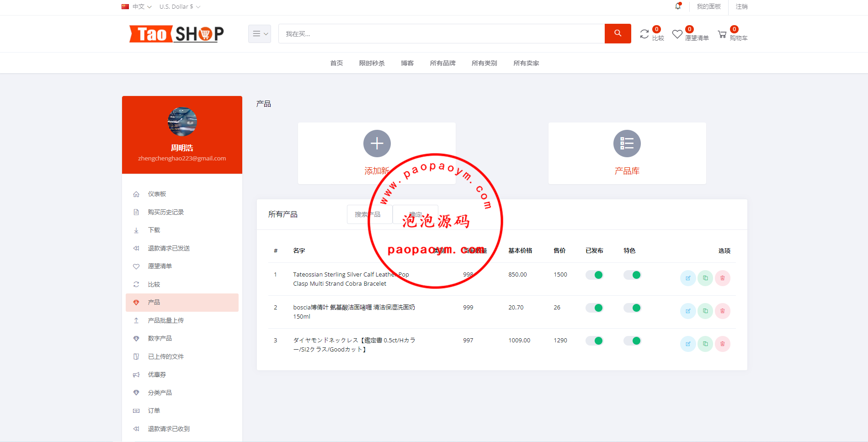Image resolution: width=868 pixels, height=442 pixels.
Task: Toggle featured switch for boscia product
Action: pos(632,308)
